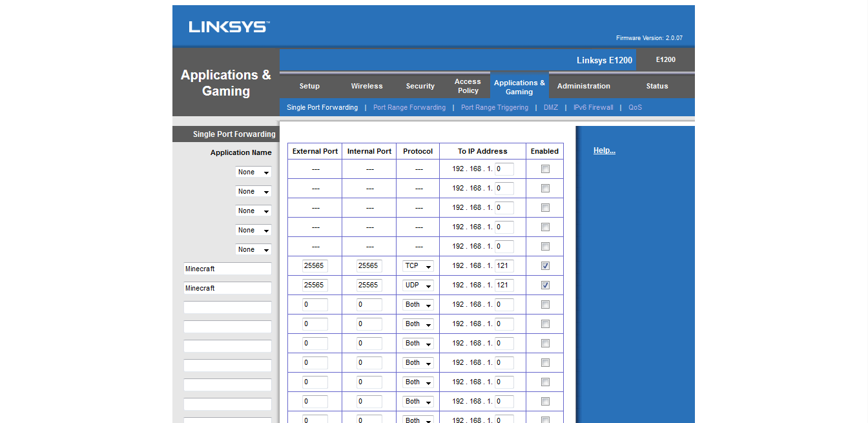Click the Linksys logo
868x423 pixels.
pos(229,26)
